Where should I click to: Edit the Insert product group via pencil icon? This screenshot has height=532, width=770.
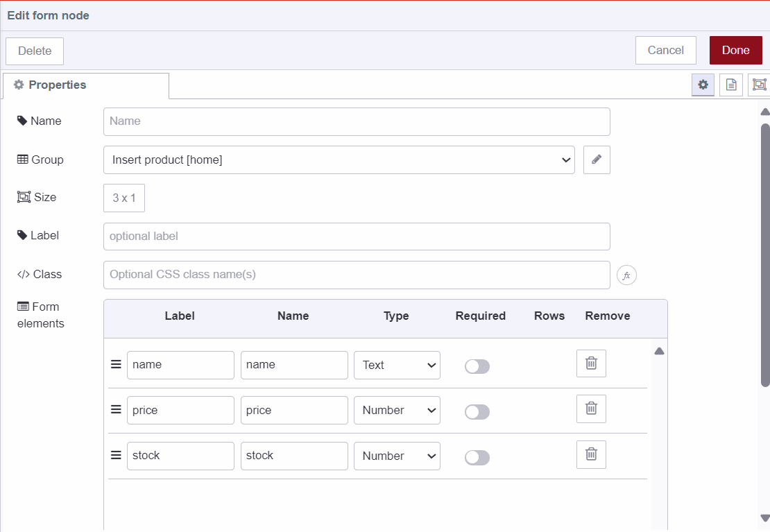click(596, 160)
